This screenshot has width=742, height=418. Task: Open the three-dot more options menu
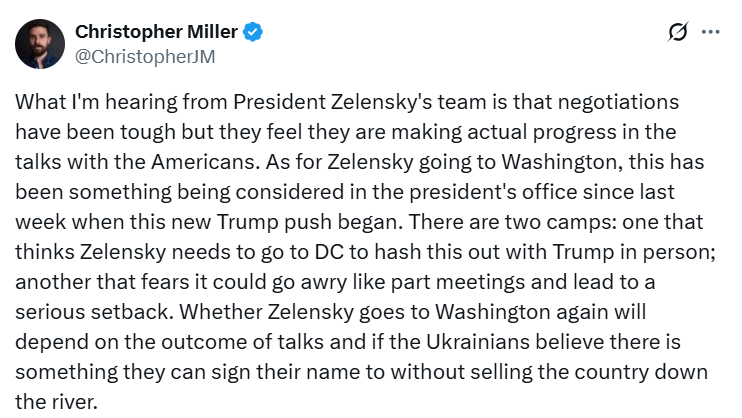click(x=711, y=32)
